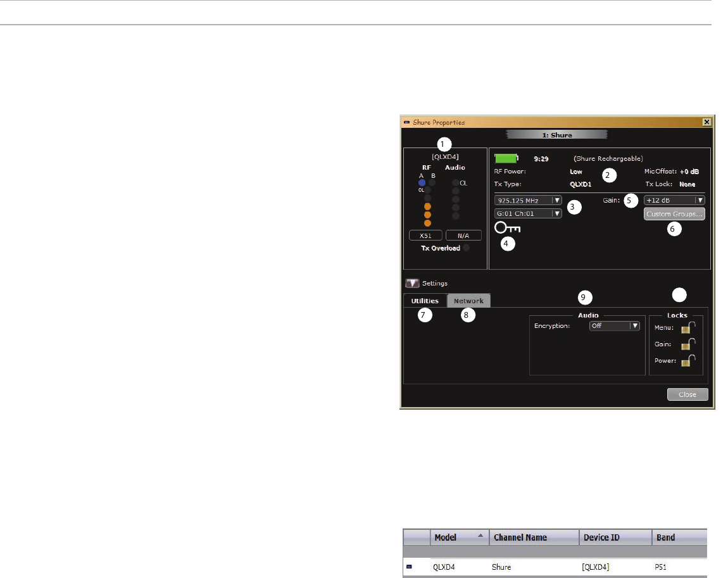
Task: Click the green battery level indicator
Action: pyautogui.click(x=506, y=158)
